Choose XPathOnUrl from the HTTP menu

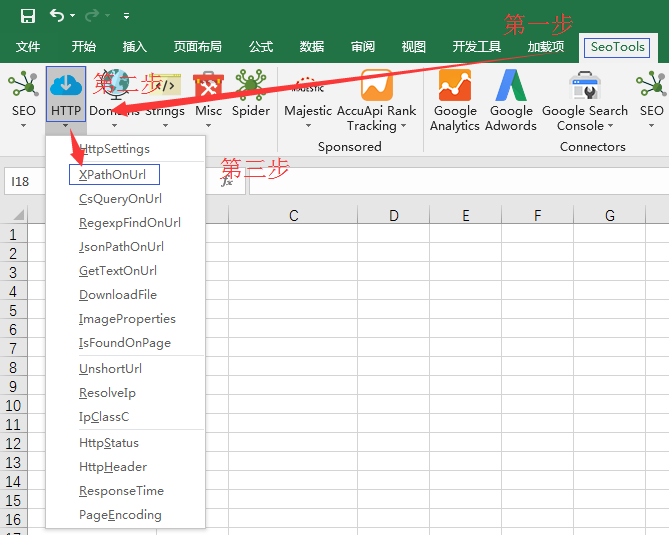point(125,174)
